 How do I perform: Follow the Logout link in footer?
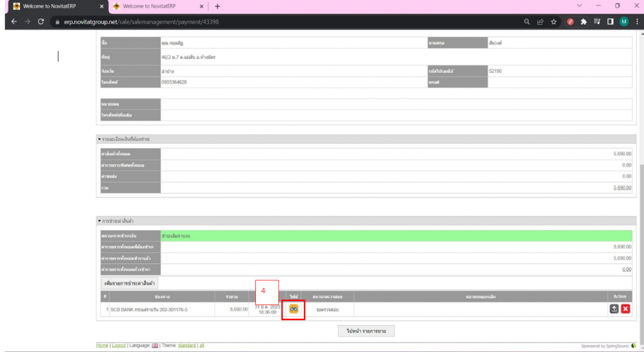tap(118, 345)
